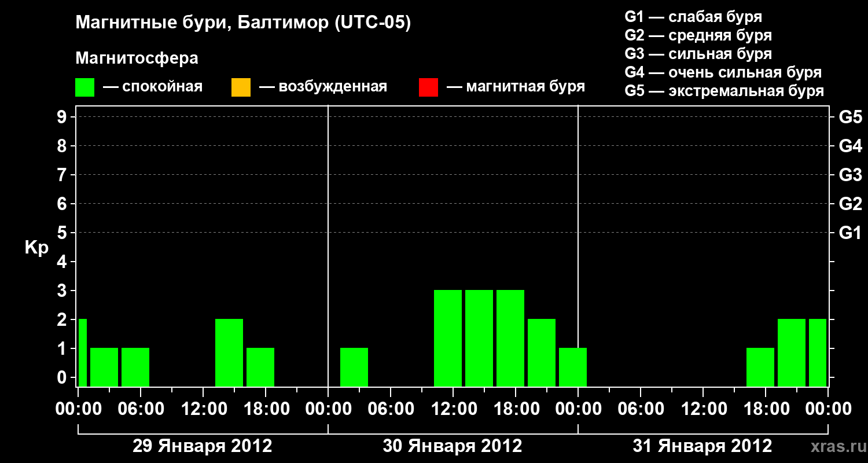Viewport: 868px width, 463px height.
Task: Click the green 'спокойная' legend swatch
Action: pyautogui.click(x=84, y=87)
